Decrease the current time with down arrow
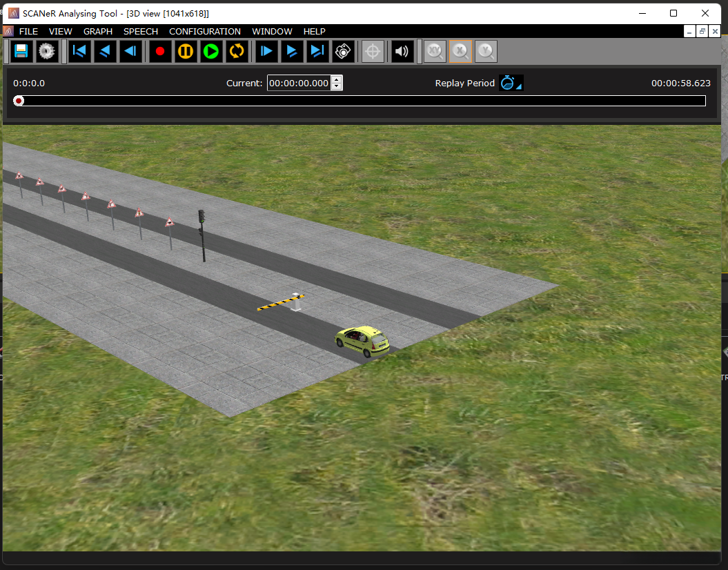The height and width of the screenshot is (570, 728). tap(337, 87)
